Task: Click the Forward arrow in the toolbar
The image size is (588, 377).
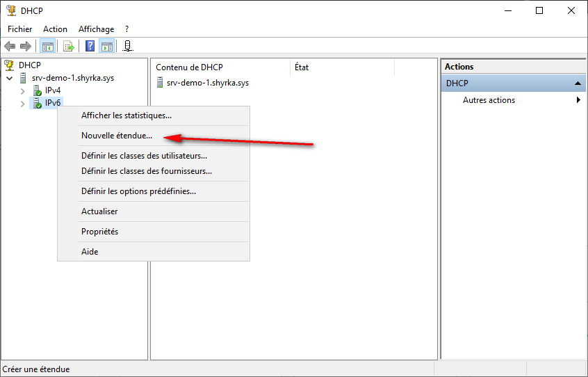Action: [26, 47]
